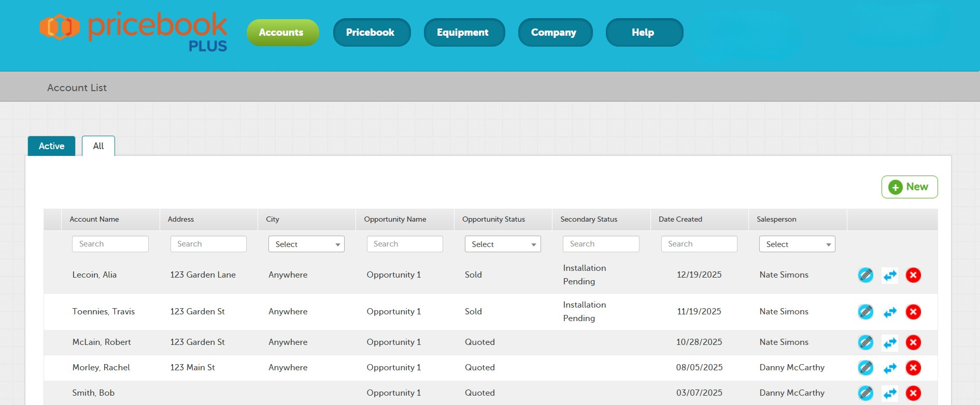The width and height of the screenshot is (980, 405).
Task: Click the Account Name search field
Action: pyautogui.click(x=110, y=244)
